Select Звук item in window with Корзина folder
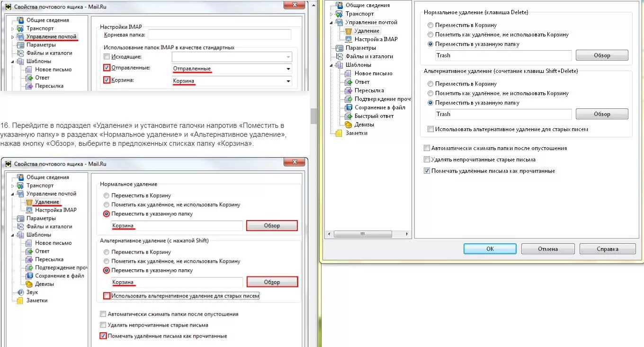The height and width of the screenshot is (347, 644). [x=32, y=292]
